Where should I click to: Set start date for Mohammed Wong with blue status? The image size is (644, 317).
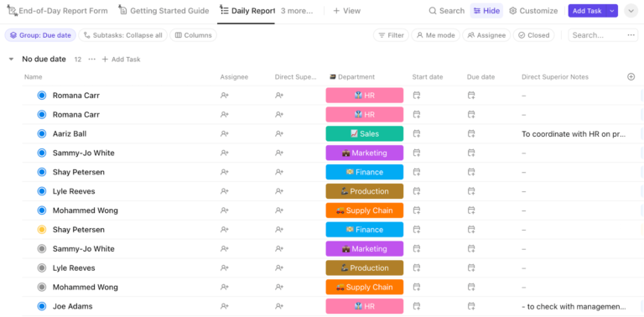(417, 210)
